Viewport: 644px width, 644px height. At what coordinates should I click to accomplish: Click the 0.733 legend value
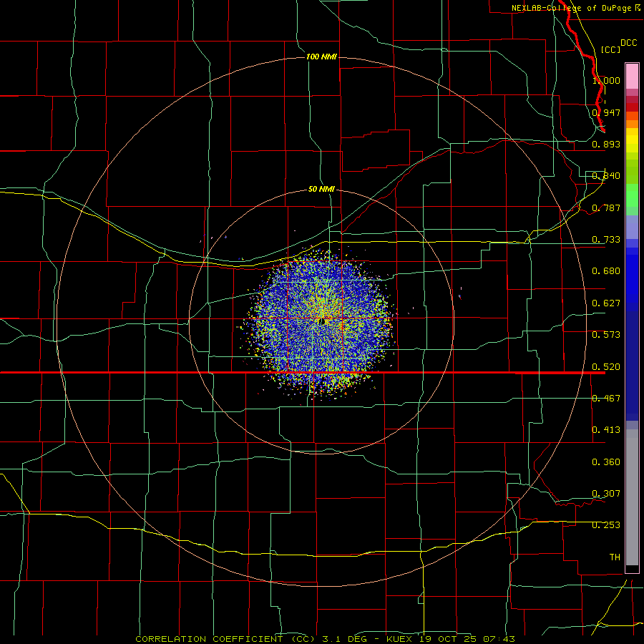[606, 240]
